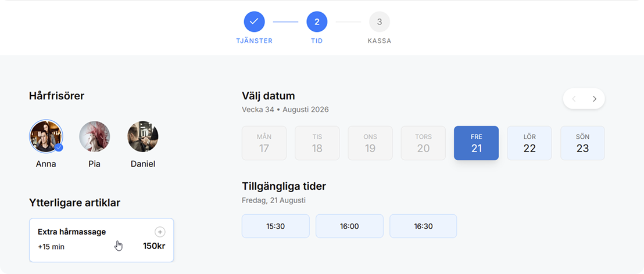Deselect hairdresser Anna's checked avatar

click(46, 136)
